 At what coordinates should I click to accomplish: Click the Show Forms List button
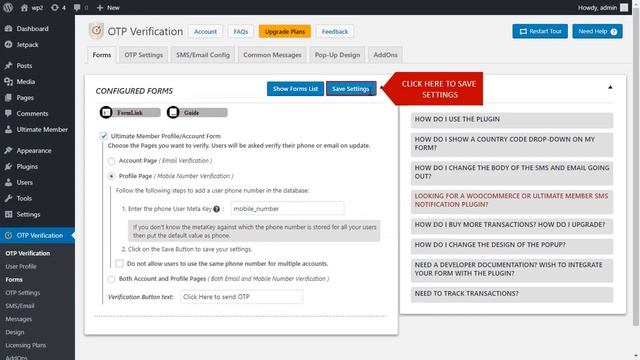[x=296, y=89]
